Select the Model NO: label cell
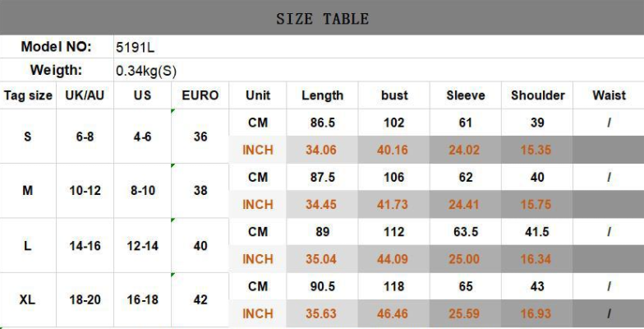644x329 pixels. [x=56, y=47]
